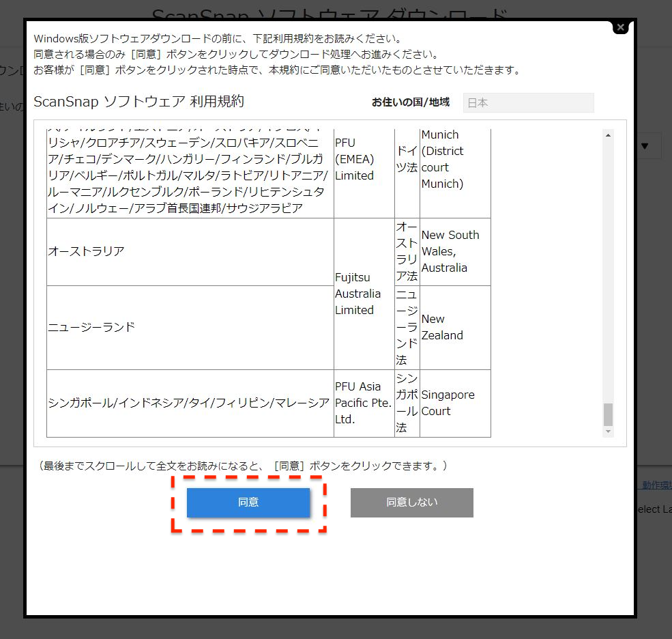Click the blue 同意 agree button

click(x=248, y=502)
